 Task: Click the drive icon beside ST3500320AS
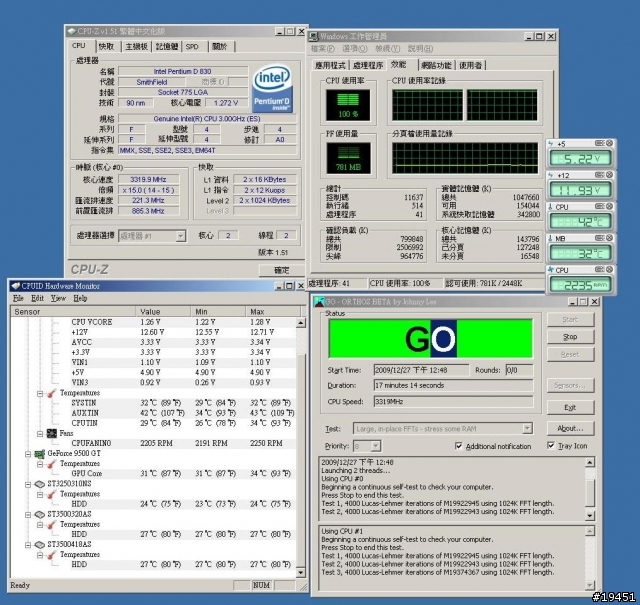point(40,514)
